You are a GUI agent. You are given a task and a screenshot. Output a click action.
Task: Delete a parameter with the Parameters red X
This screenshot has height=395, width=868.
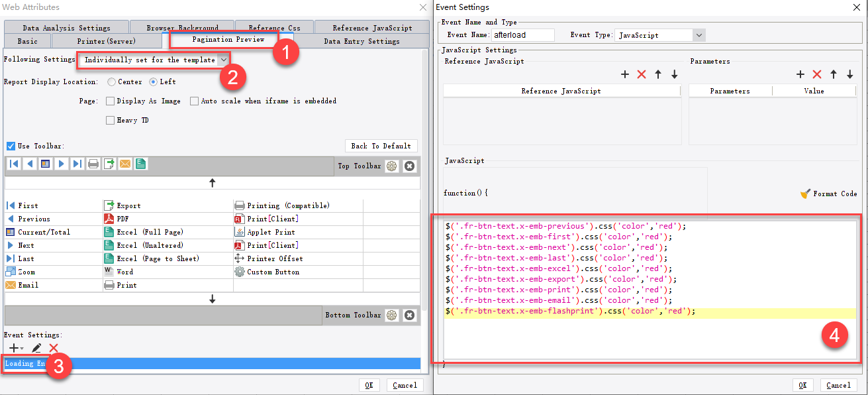pos(817,74)
